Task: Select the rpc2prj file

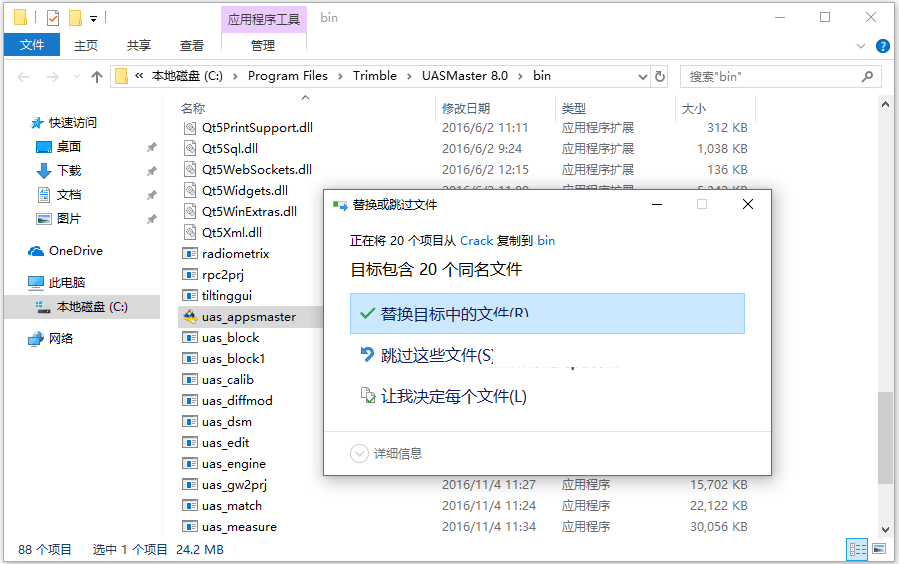Action: pos(223,275)
